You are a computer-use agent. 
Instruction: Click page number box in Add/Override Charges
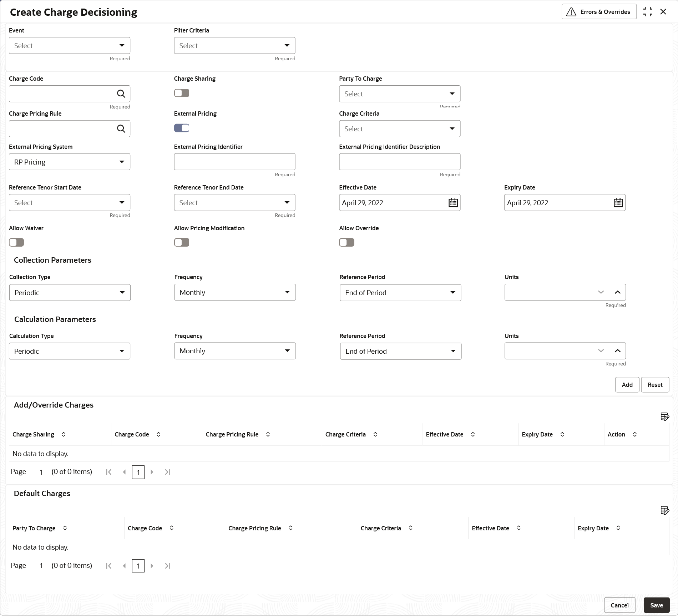138,472
